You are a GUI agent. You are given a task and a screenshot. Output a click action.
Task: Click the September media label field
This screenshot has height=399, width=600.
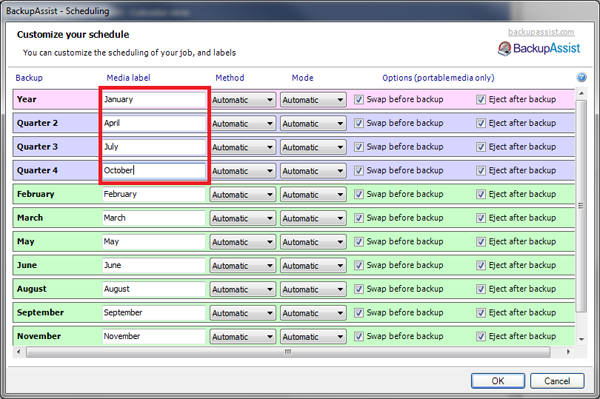pyautogui.click(x=154, y=313)
